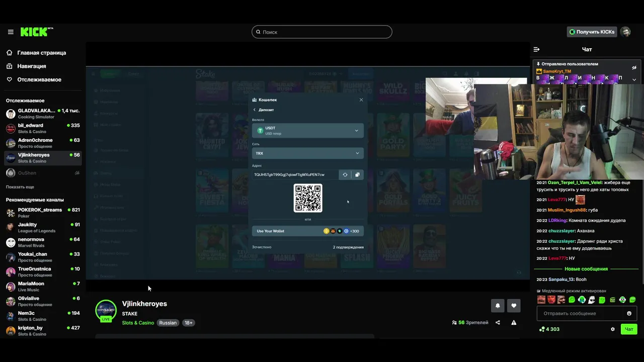Viewport: 644px width, 362px height.
Task: Hide the pinned chat message
Action: click(x=634, y=67)
